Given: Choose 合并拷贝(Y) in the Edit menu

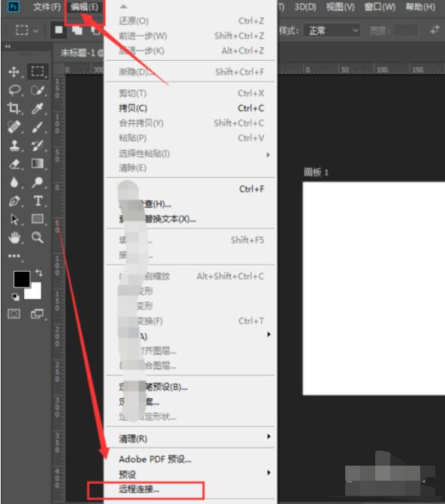Looking at the screenshot, I should pos(191,123).
